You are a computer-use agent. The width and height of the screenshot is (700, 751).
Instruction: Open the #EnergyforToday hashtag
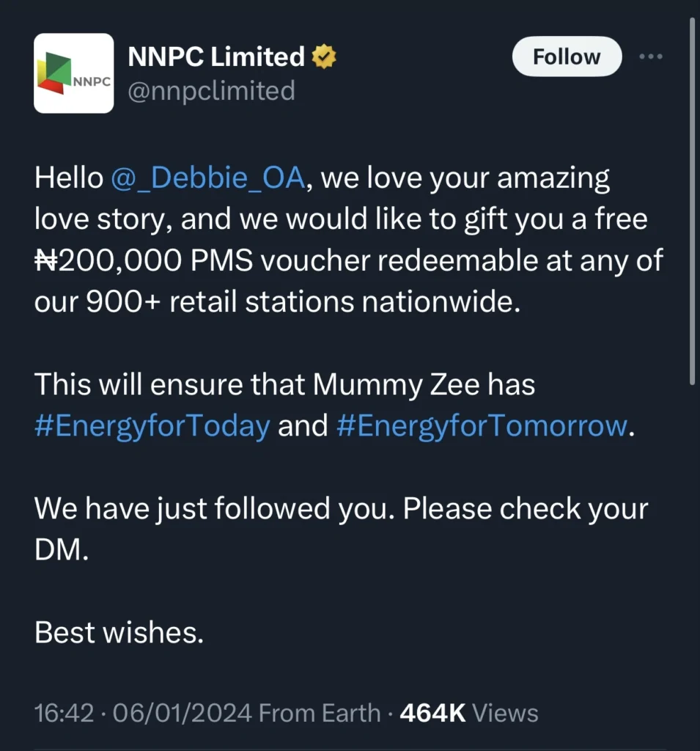click(x=151, y=425)
